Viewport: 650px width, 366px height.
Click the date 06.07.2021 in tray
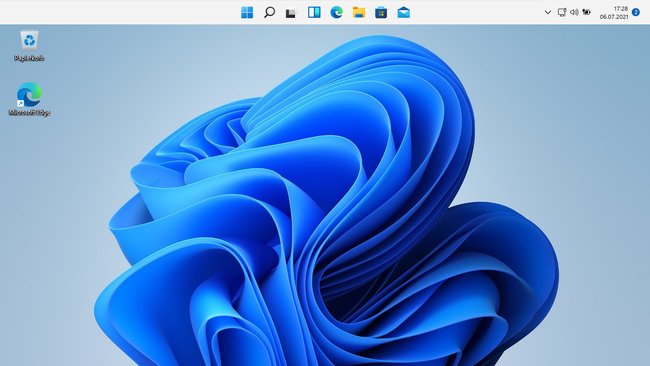click(x=614, y=17)
